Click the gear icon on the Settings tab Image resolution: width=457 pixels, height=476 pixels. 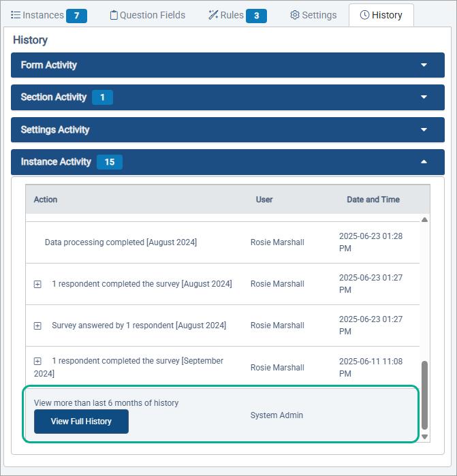[295, 15]
